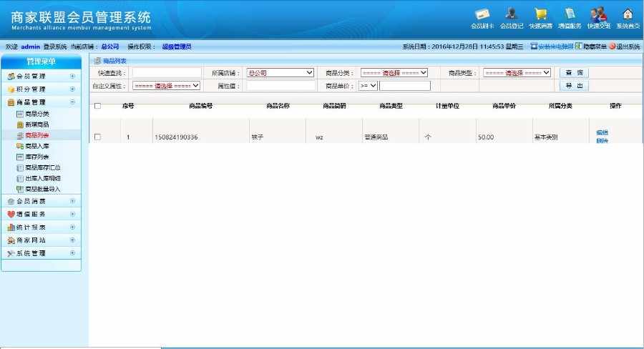Viewport: 644px width, 349px height.
Task: Collapse 商品管理 with its minus button
Action: [73, 102]
